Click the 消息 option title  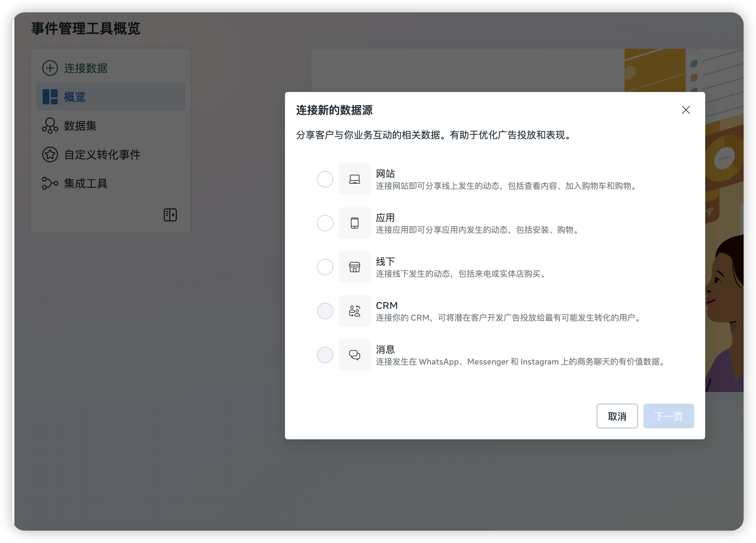point(385,349)
